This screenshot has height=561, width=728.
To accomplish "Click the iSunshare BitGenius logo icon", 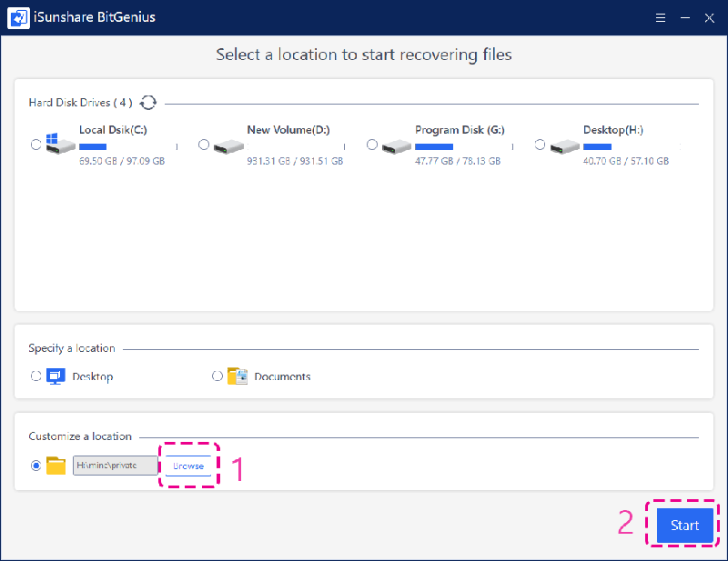I will (x=18, y=17).
